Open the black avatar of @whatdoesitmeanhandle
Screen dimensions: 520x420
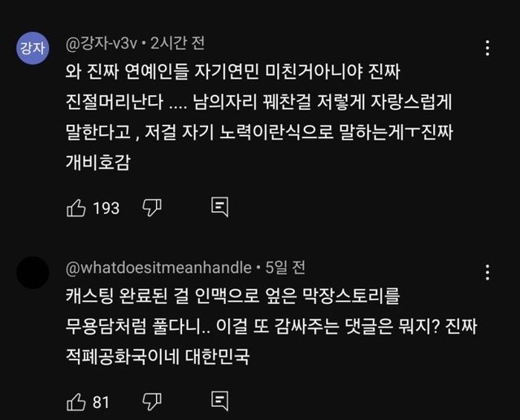32,272
